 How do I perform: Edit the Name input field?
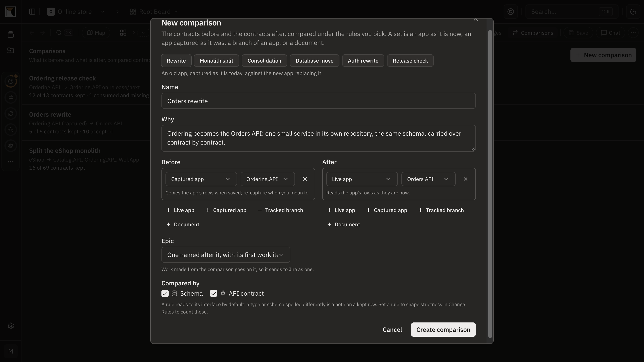(x=318, y=101)
